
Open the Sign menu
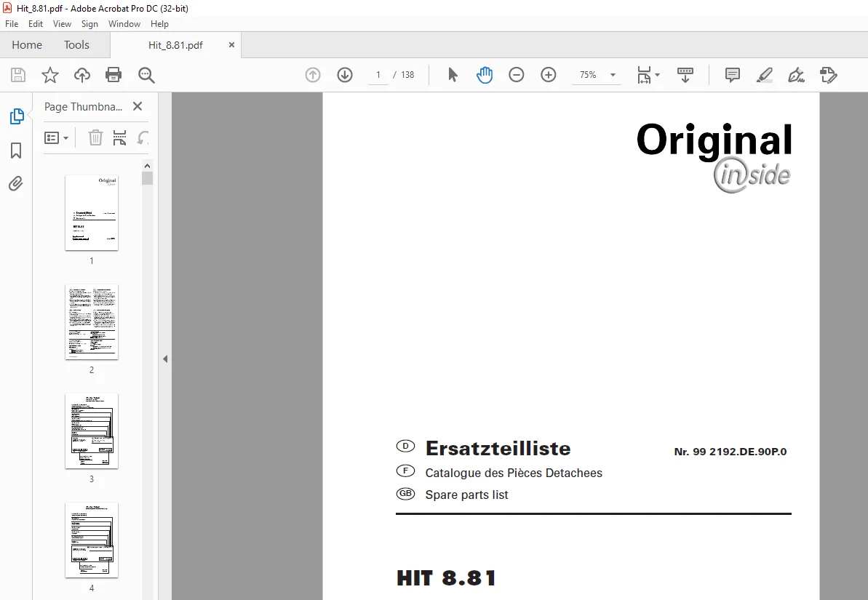[x=89, y=24]
